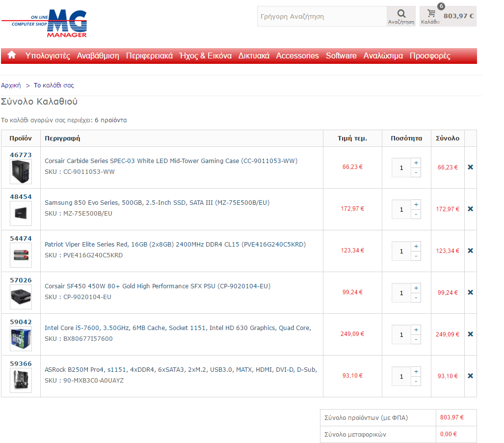Decrease quantity of Samsung 850 Evo SSD

(x=416, y=214)
